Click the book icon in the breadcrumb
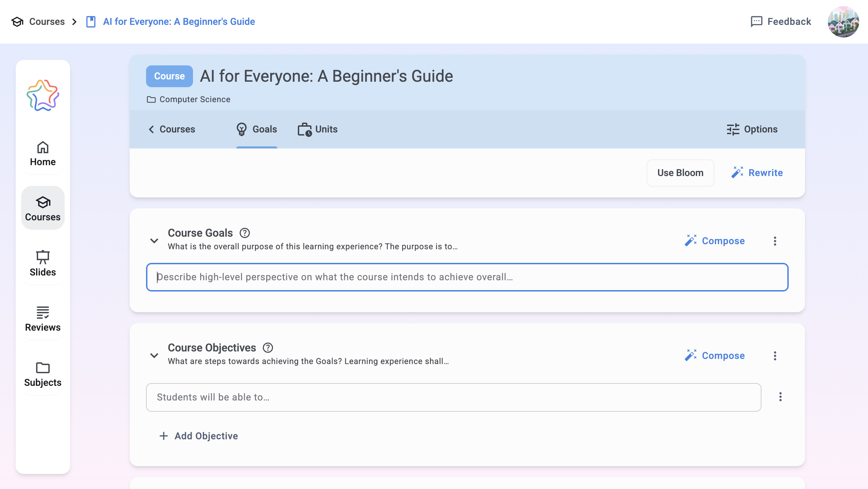Viewport: 868px width, 489px height. (91, 22)
